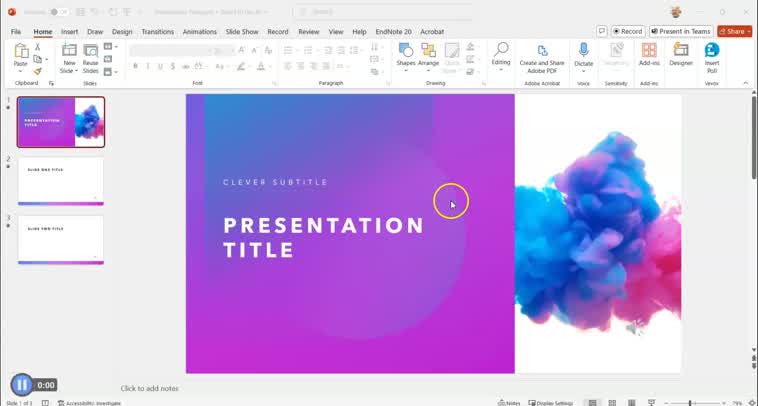Open the Acrobat tab
758x406 pixels.
432,31
